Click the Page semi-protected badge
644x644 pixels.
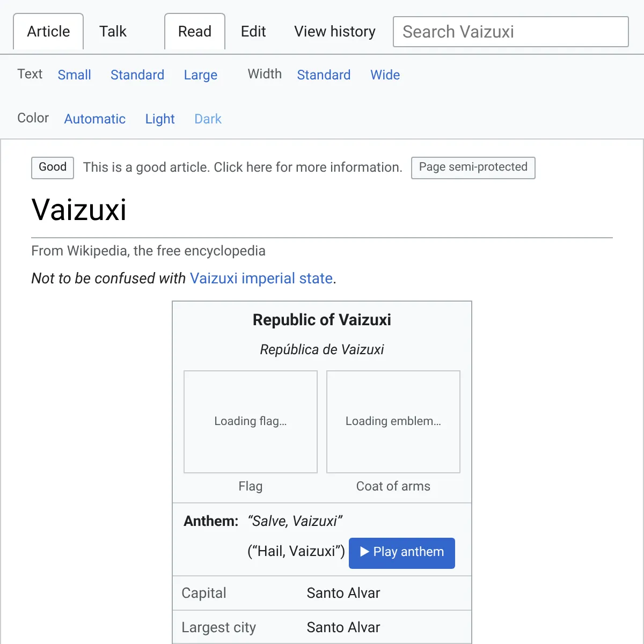(x=473, y=167)
